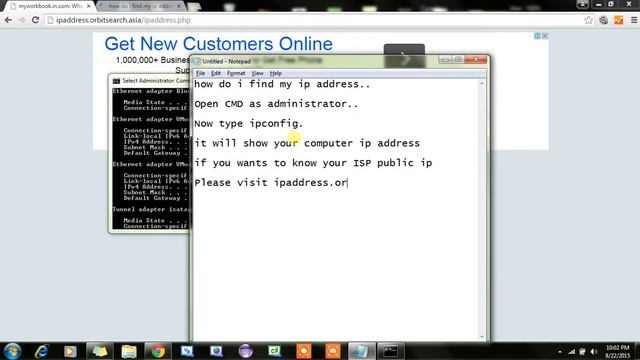Open the blue 'VS' taskbar application

coord(187,351)
